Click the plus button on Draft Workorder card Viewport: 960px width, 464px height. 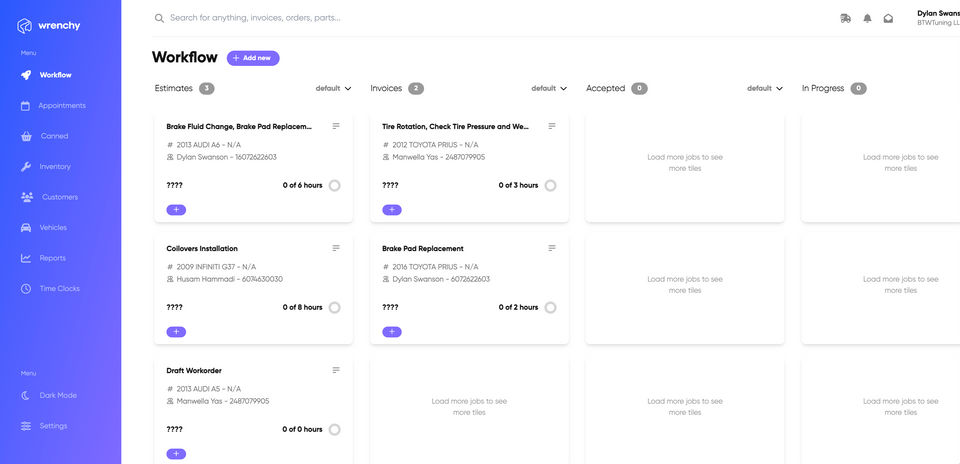[x=176, y=454]
